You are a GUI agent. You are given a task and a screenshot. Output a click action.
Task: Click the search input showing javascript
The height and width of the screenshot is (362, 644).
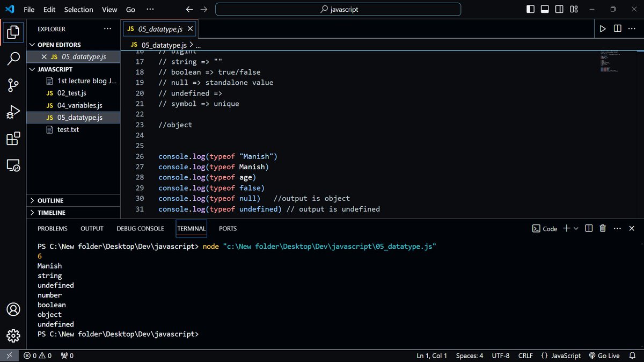[338, 9]
